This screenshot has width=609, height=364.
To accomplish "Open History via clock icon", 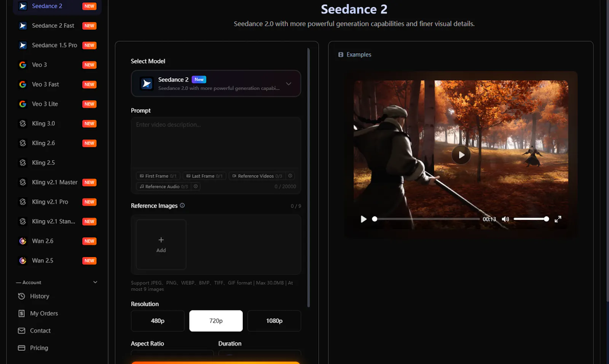I will 22,296.
